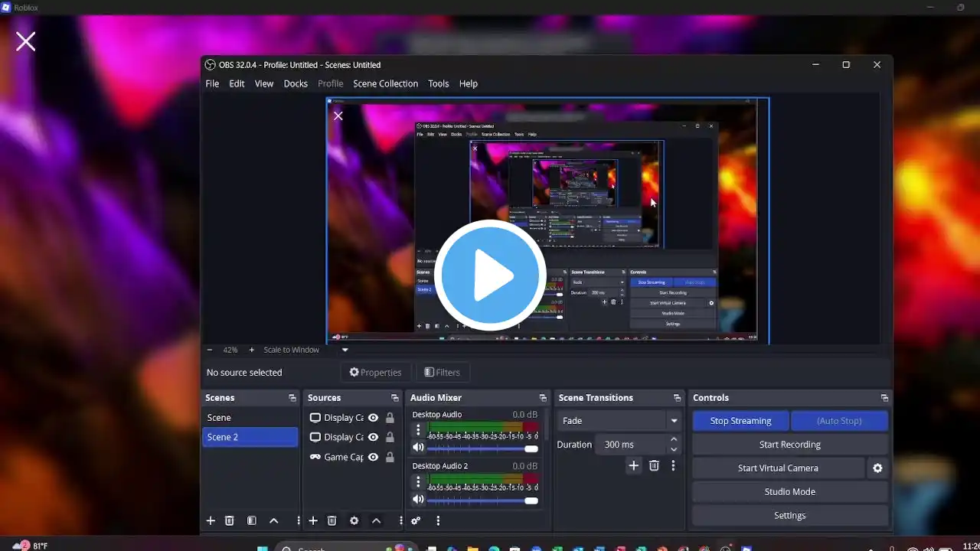
Task: Delete selected source using Sources trash icon
Action: (332, 520)
